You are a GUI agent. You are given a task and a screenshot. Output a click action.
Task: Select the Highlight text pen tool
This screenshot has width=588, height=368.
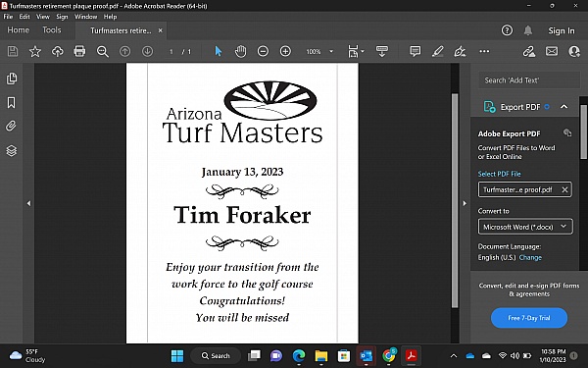(438, 51)
